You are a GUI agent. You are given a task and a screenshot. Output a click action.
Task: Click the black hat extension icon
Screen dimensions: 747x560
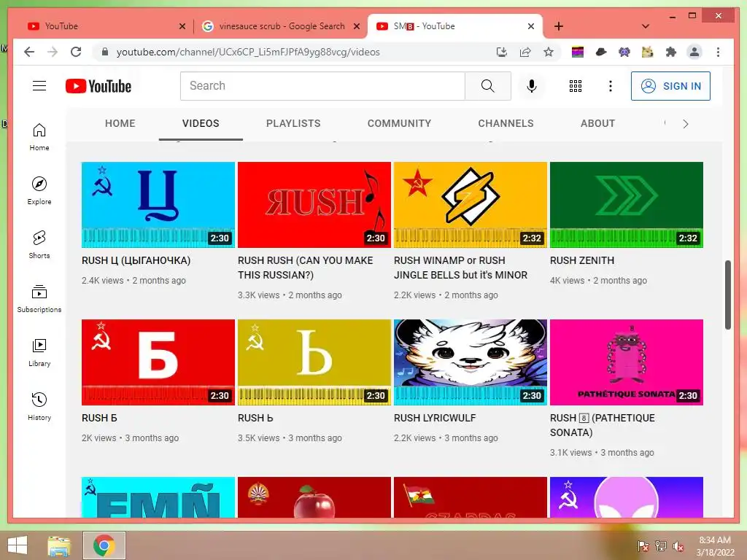pos(601,52)
